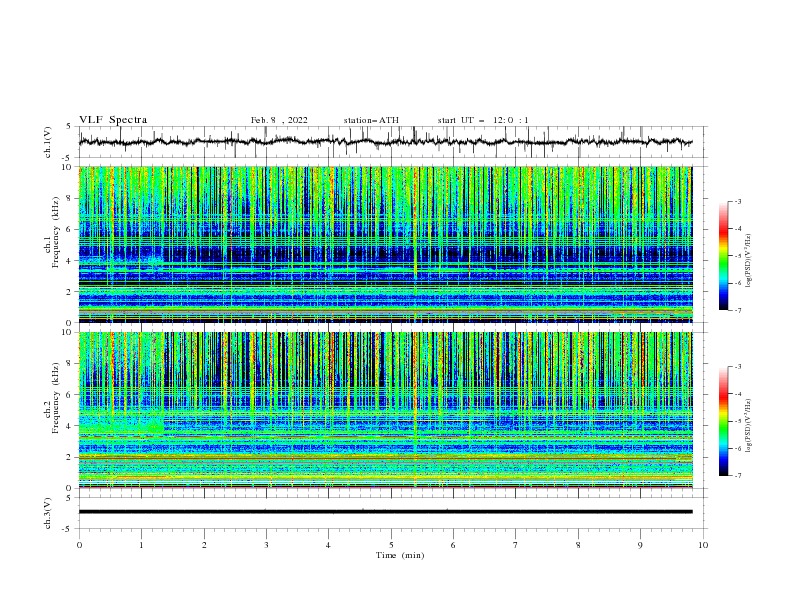Click the lower PSD color scale bar
Image resolution: width=792 pixels, height=612 pixels.
point(724,421)
